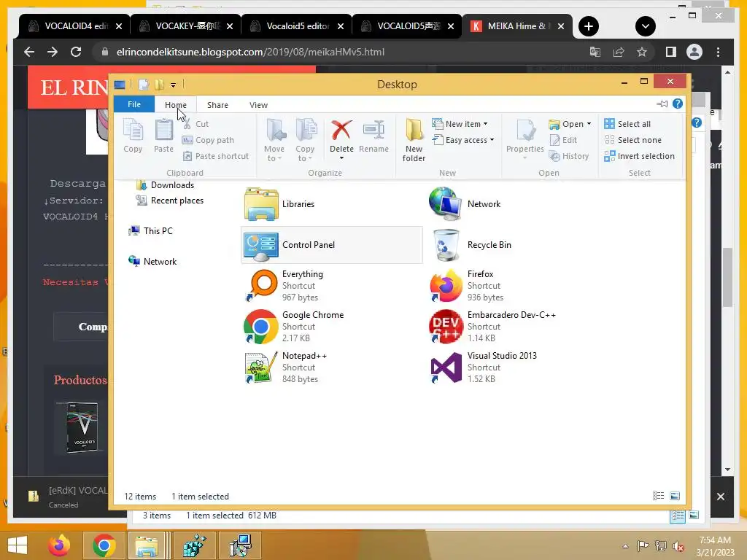This screenshot has height=560, width=747.
Task: Click the browser page vertical scrollbar
Action: coord(727,278)
